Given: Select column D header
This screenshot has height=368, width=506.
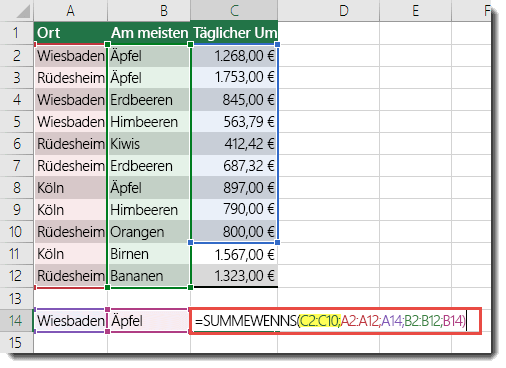Looking at the screenshot, I should [328, 11].
